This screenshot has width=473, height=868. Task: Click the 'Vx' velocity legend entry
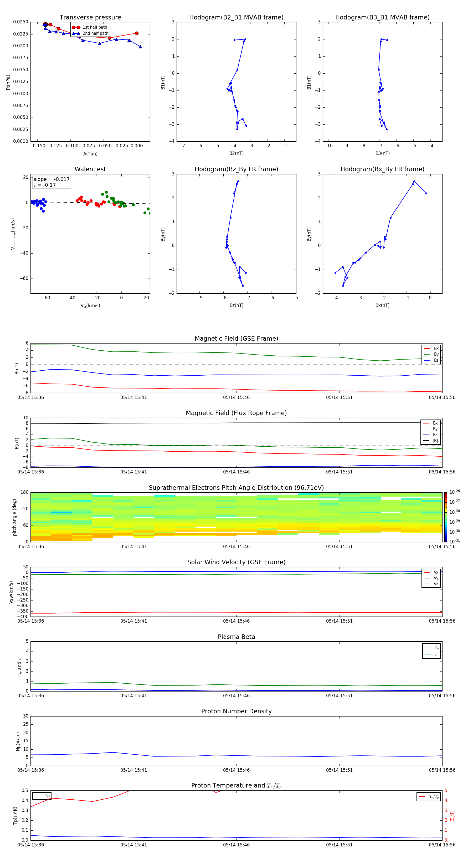(x=431, y=573)
